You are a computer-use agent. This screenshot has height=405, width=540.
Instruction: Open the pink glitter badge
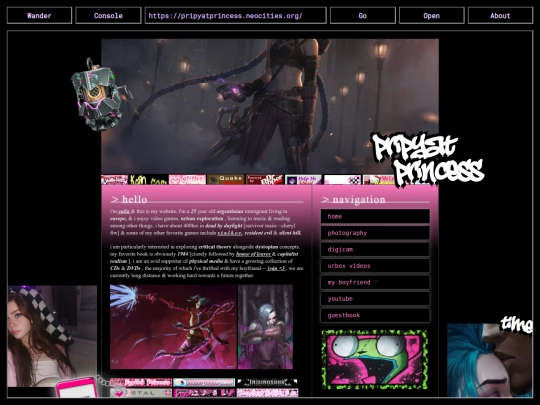tap(187, 179)
